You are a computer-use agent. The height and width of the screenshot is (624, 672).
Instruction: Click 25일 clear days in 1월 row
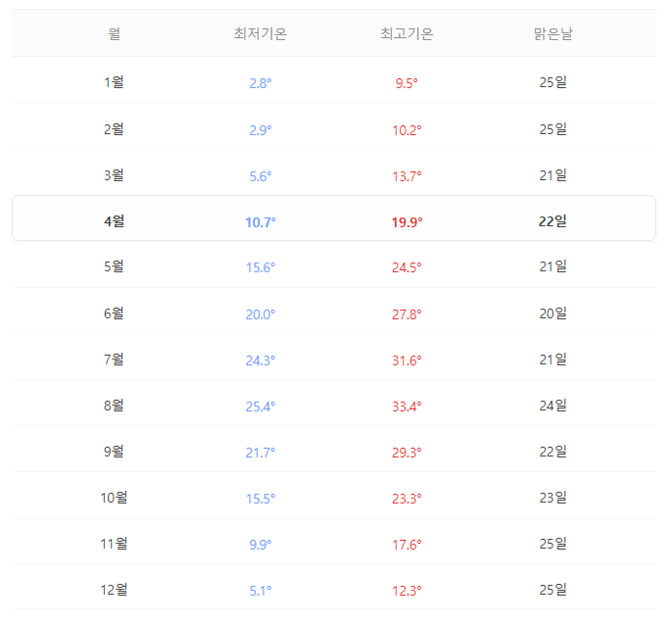click(552, 82)
